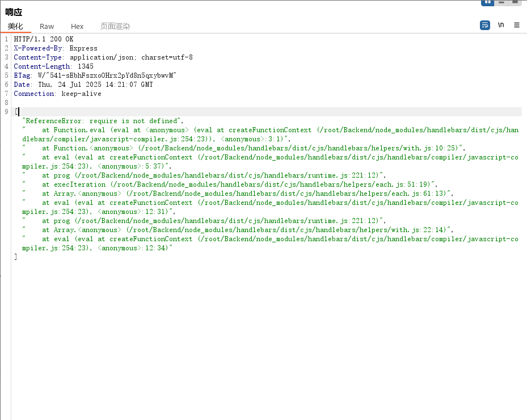Viewport: 527px width, 420px height.
Task: Click the HTTP/1.1 200 OK status line
Action: [44, 39]
